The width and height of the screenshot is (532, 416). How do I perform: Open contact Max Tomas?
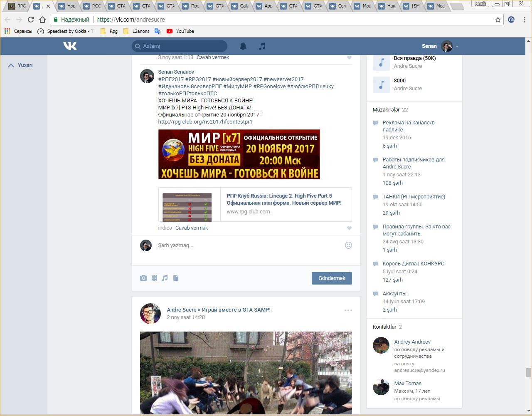408,384
